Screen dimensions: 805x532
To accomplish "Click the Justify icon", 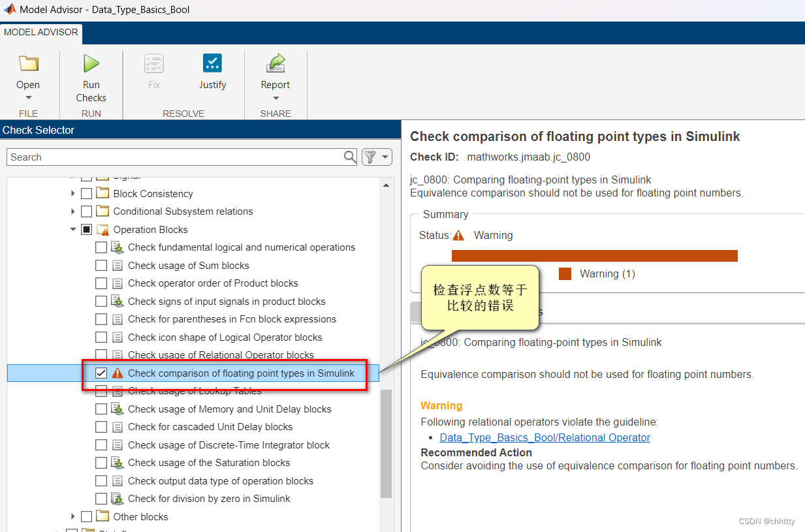I will click(x=212, y=63).
